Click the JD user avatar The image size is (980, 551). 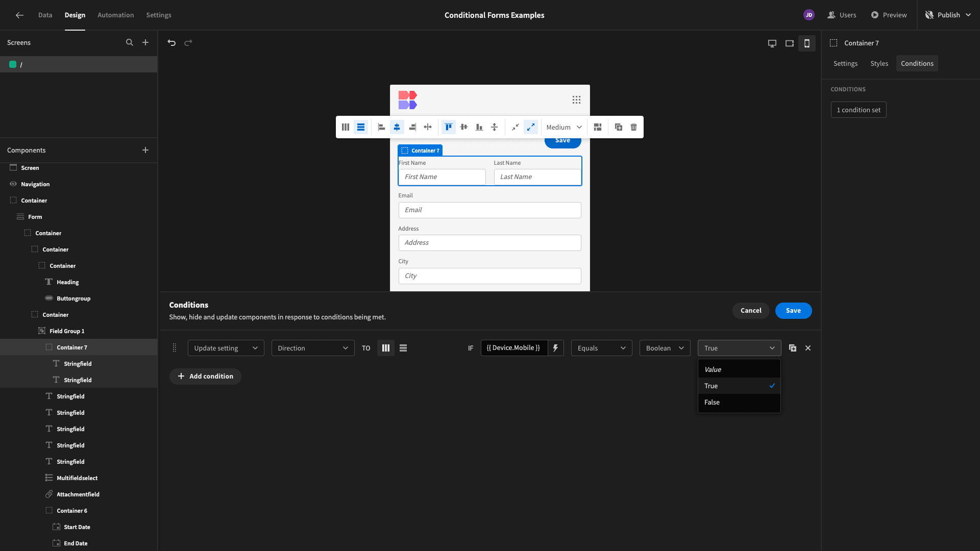tap(809, 15)
